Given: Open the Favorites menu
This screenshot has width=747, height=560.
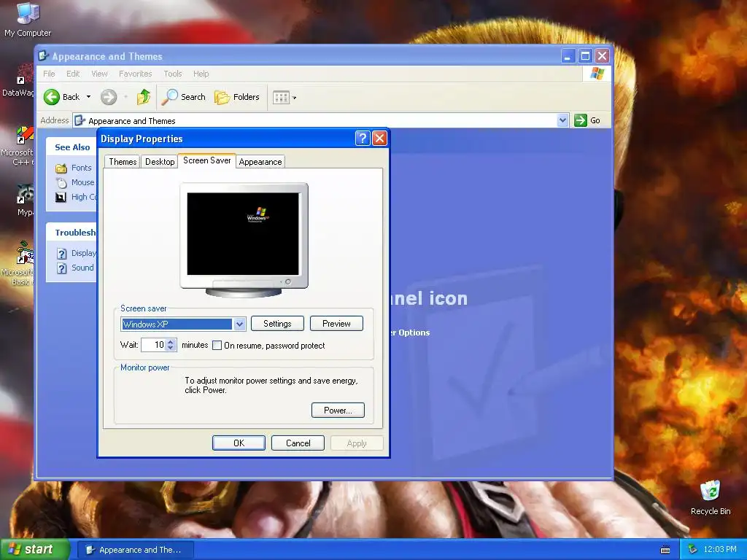Looking at the screenshot, I should click(x=135, y=74).
